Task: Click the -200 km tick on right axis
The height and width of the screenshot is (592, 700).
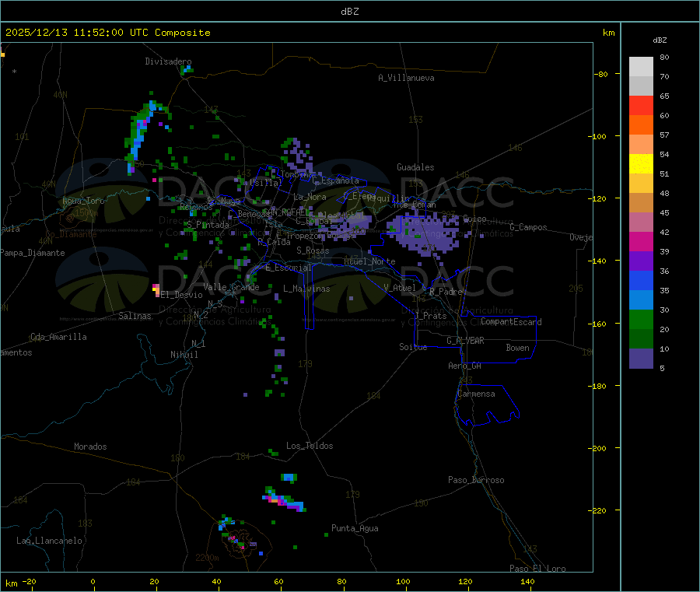Action: point(600,448)
